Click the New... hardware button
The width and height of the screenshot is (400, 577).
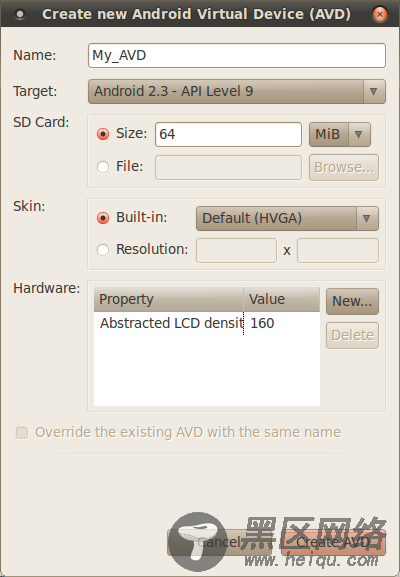[352, 301]
